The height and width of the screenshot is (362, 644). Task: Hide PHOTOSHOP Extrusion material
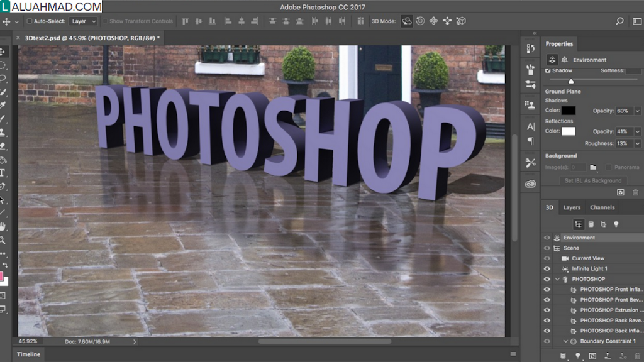(x=547, y=310)
